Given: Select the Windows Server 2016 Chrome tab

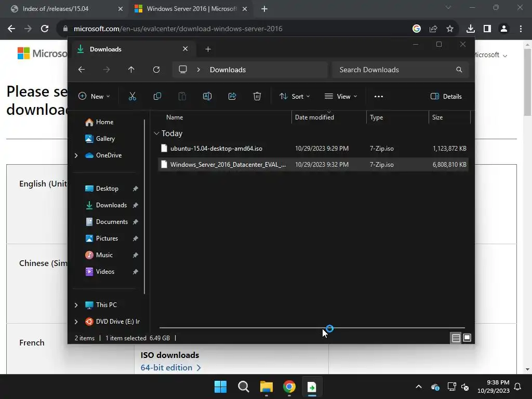Looking at the screenshot, I should pyautogui.click(x=191, y=9).
